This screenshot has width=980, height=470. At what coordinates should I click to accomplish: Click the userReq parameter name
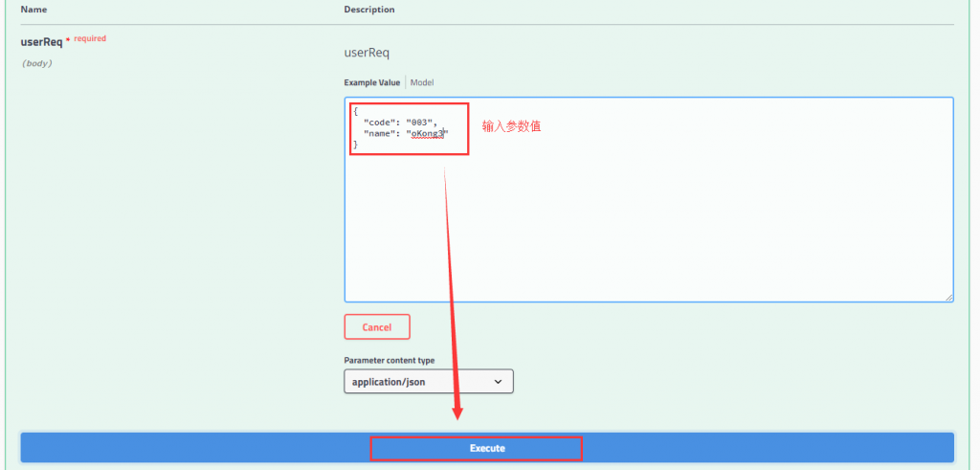click(x=42, y=42)
